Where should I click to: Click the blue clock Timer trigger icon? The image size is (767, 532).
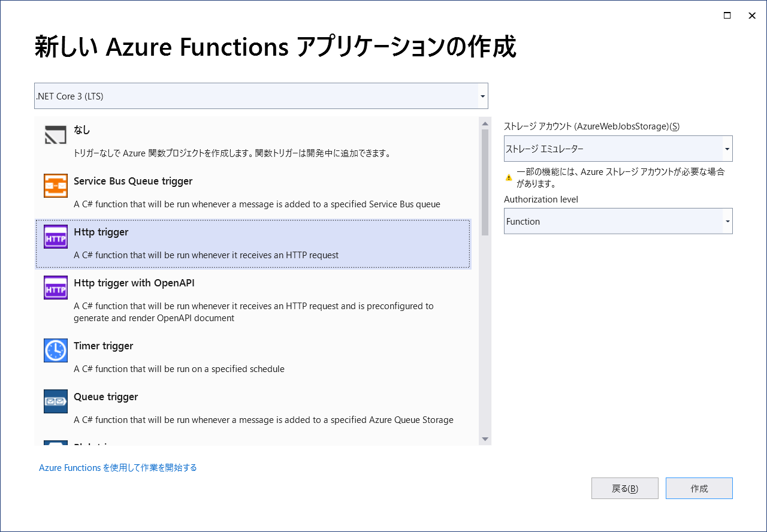[x=56, y=350]
